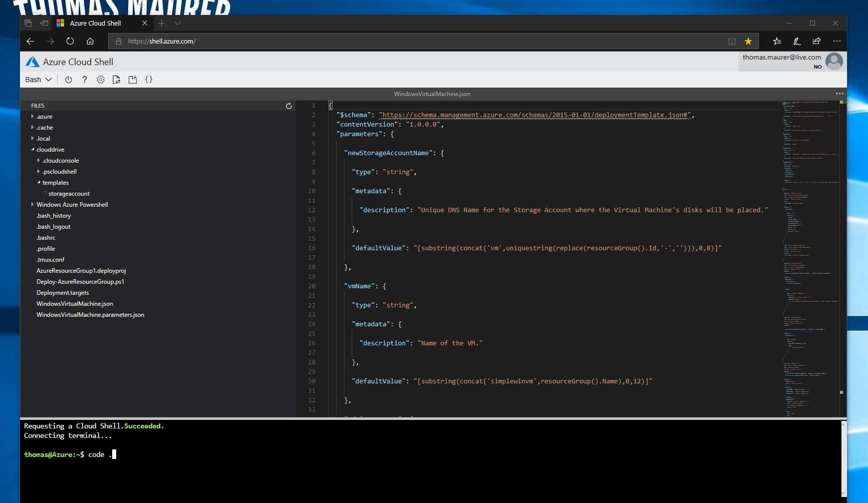The image size is (868, 503).
Task: Open WindowsVirtualMachine.json in file tree
Action: point(75,304)
